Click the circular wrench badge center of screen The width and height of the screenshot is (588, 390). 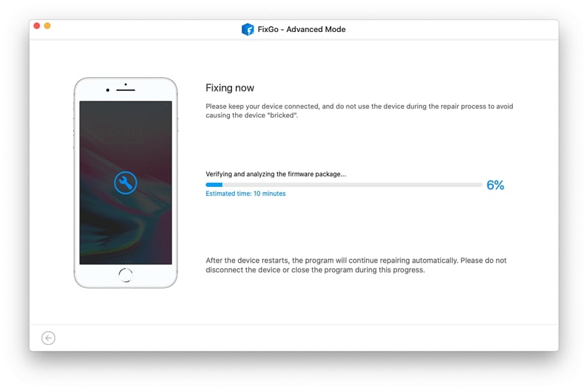(125, 183)
